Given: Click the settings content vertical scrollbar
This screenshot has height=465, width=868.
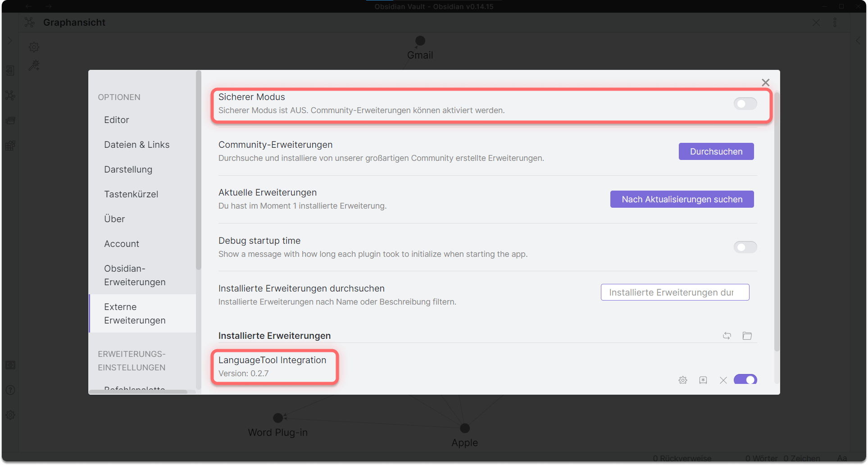Looking at the screenshot, I should [x=777, y=221].
